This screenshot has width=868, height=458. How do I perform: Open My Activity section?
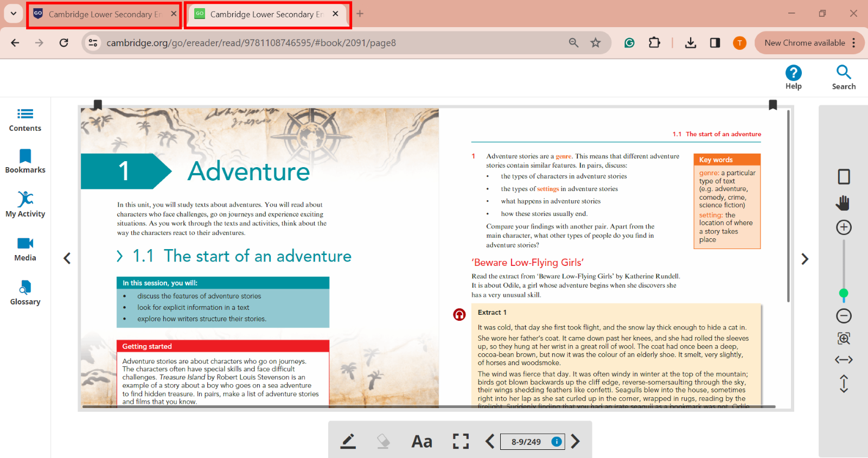(x=25, y=205)
